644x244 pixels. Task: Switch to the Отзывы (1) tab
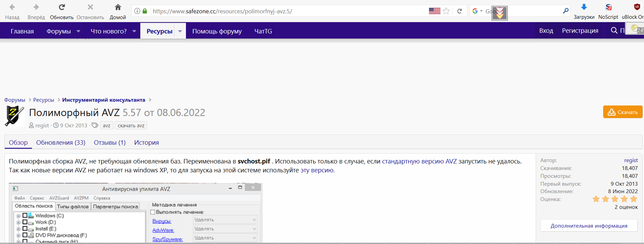pos(110,143)
